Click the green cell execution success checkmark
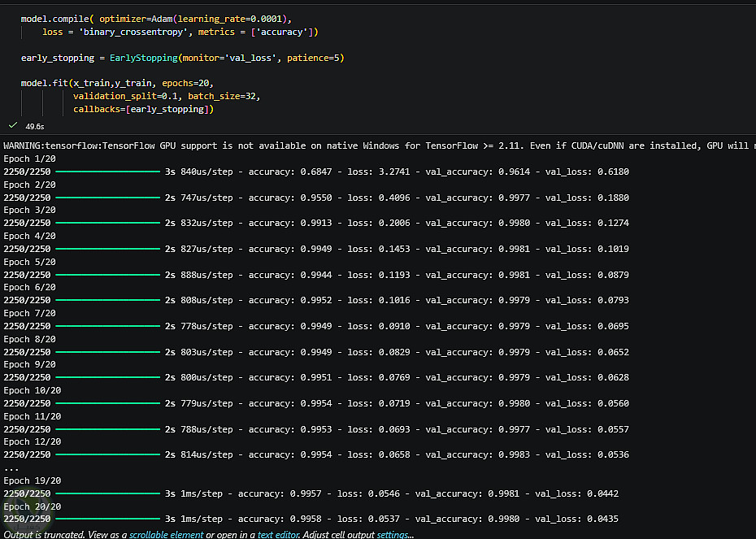 click(x=13, y=125)
